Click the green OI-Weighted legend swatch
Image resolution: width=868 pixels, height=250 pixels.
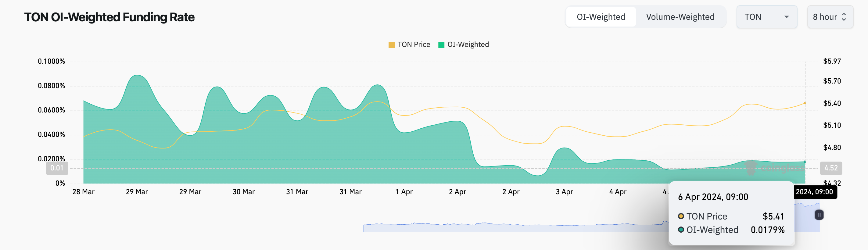[x=441, y=45]
